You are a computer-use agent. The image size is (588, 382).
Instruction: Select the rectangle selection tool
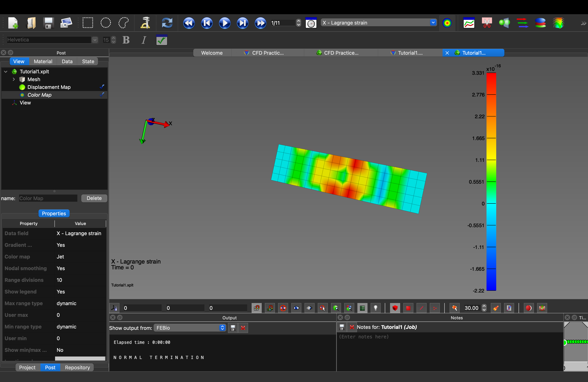87,23
